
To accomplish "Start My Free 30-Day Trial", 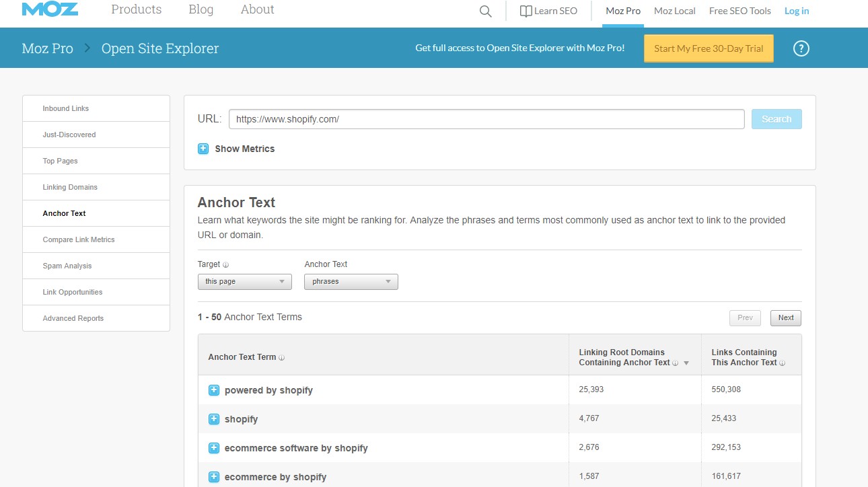I will pos(709,48).
